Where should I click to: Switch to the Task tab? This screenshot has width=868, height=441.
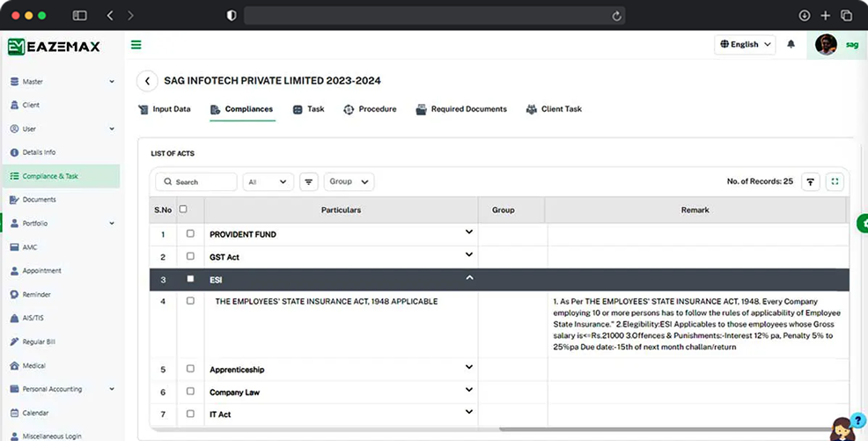[309, 109]
